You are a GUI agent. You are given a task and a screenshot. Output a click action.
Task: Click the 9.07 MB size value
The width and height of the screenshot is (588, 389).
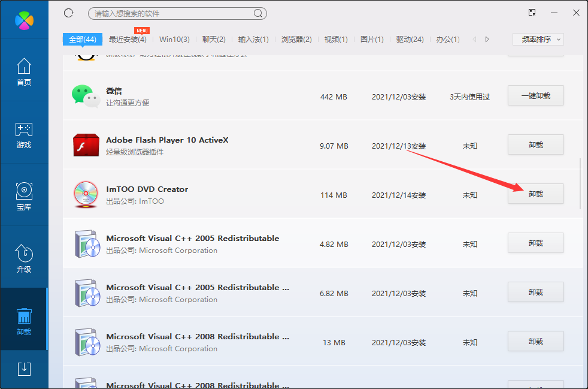click(334, 146)
